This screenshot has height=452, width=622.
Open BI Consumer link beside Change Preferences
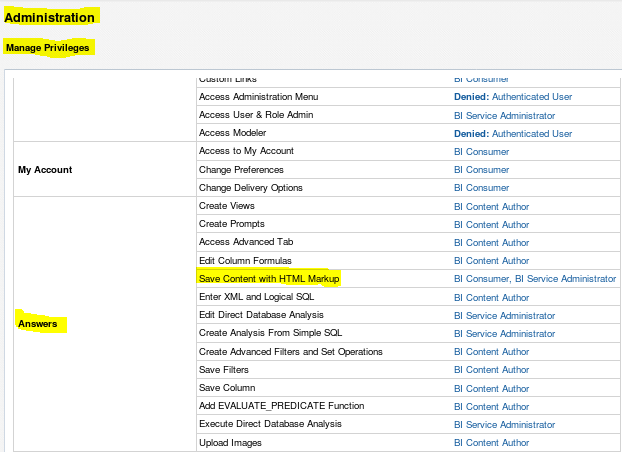point(481,170)
